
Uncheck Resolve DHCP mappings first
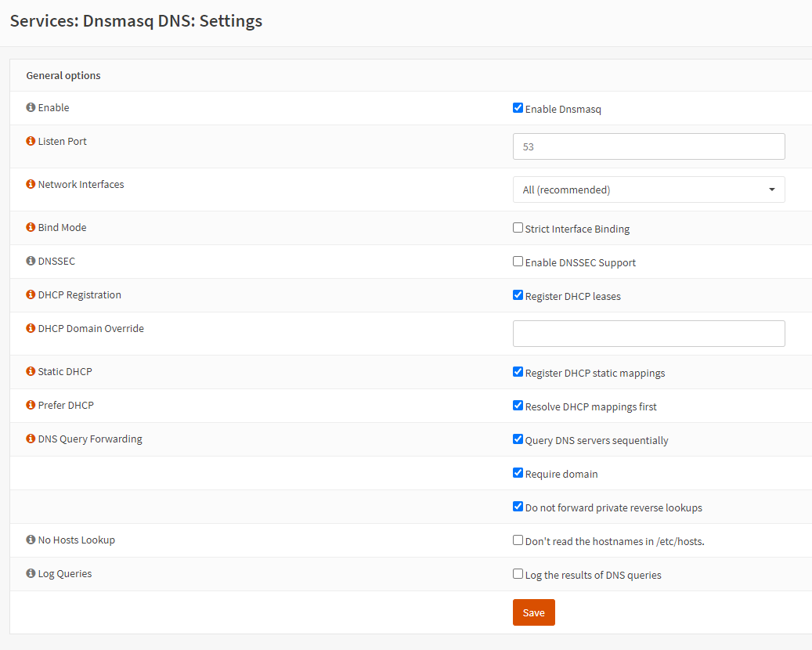pyautogui.click(x=518, y=405)
